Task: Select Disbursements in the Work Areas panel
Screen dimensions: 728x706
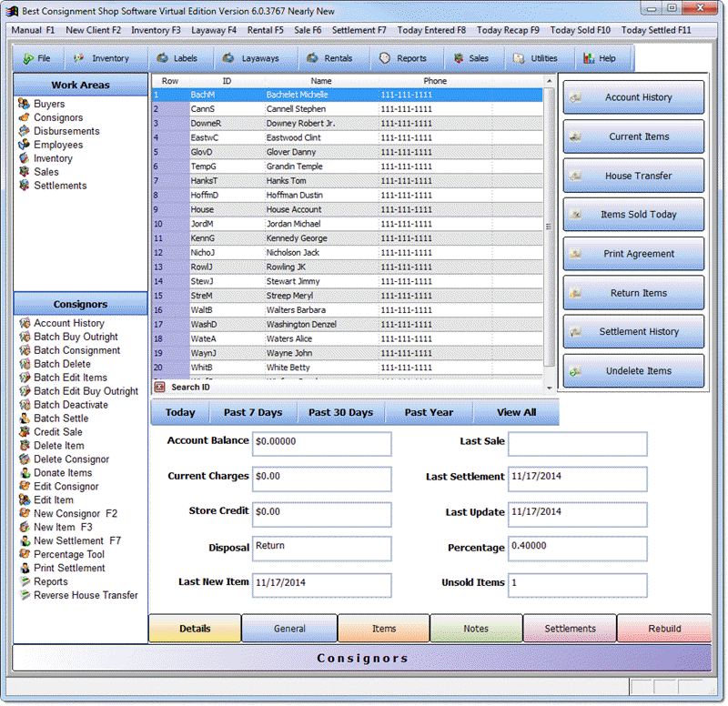Action: 66,131
